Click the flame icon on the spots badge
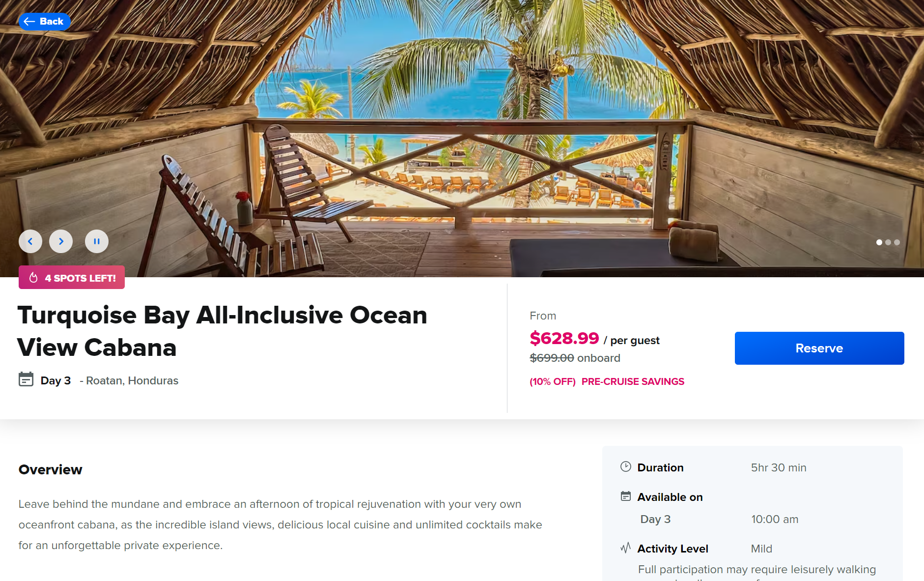 pyautogui.click(x=33, y=277)
